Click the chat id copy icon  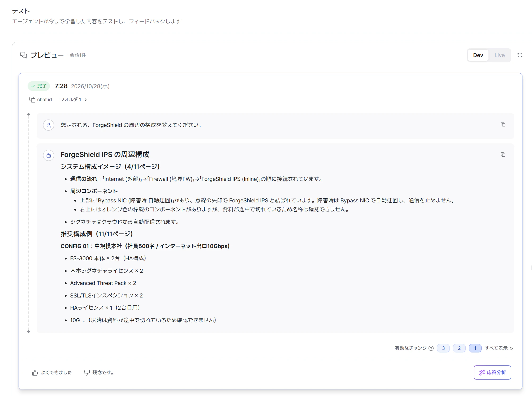point(32,100)
